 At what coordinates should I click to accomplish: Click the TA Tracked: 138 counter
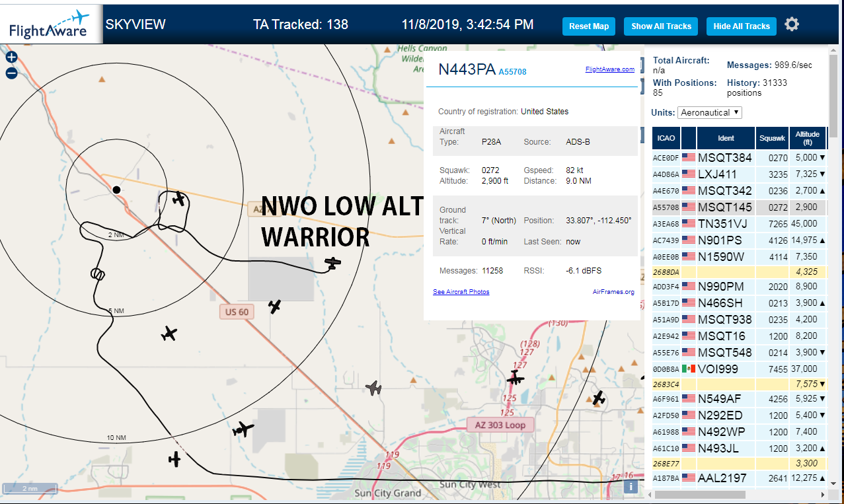pyautogui.click(x=300, y=24)
